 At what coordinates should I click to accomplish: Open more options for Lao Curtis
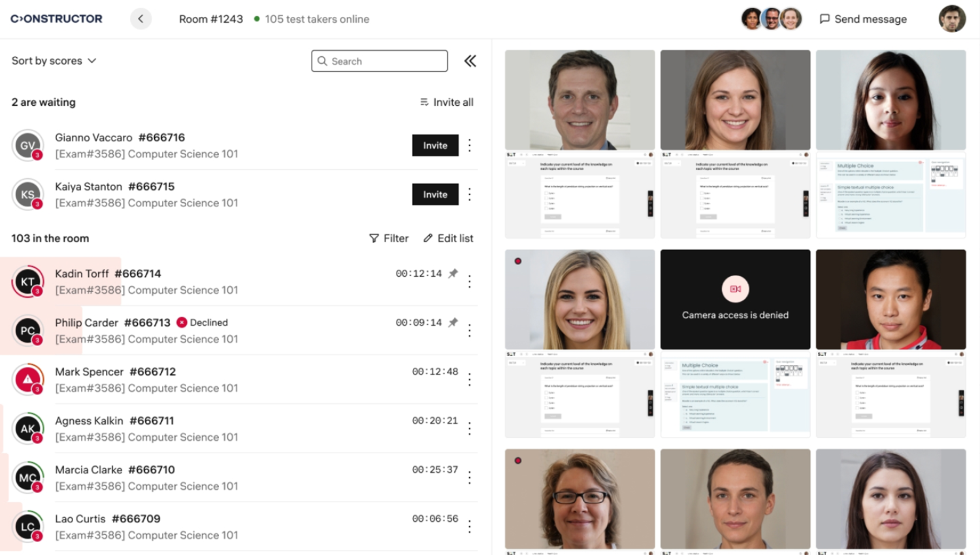click(470, 526)
